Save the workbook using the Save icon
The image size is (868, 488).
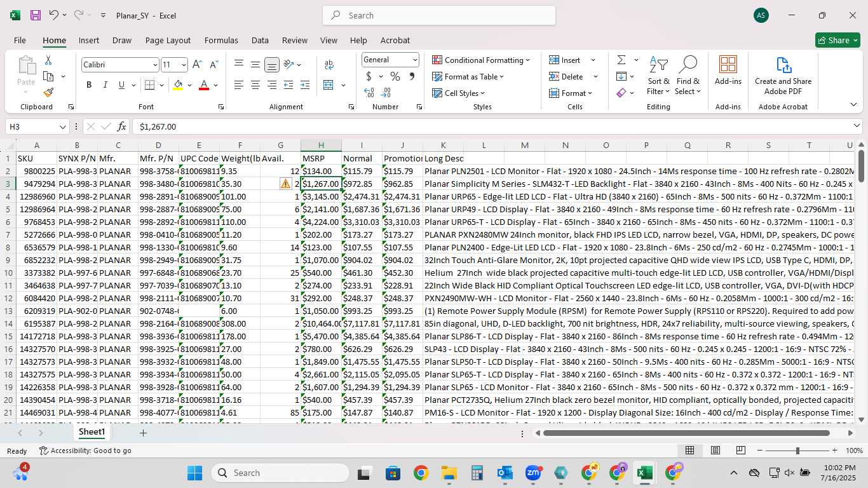(x=36, y=15)
